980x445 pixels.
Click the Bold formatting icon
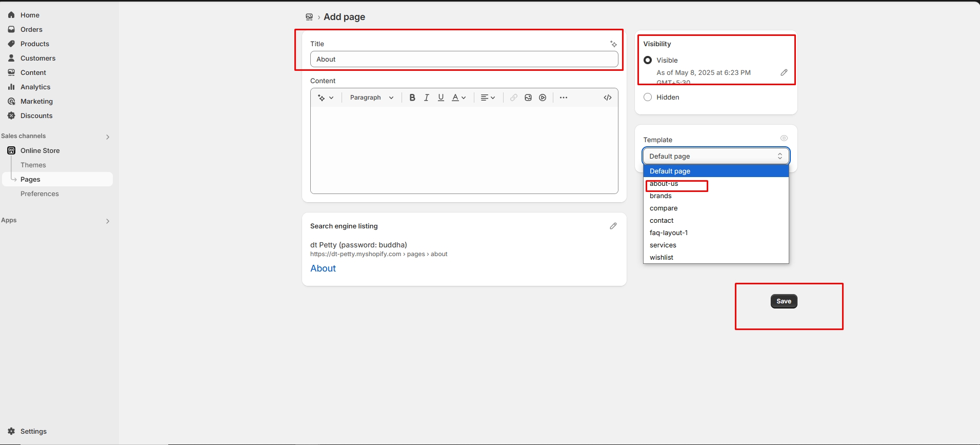coord(412,98)
